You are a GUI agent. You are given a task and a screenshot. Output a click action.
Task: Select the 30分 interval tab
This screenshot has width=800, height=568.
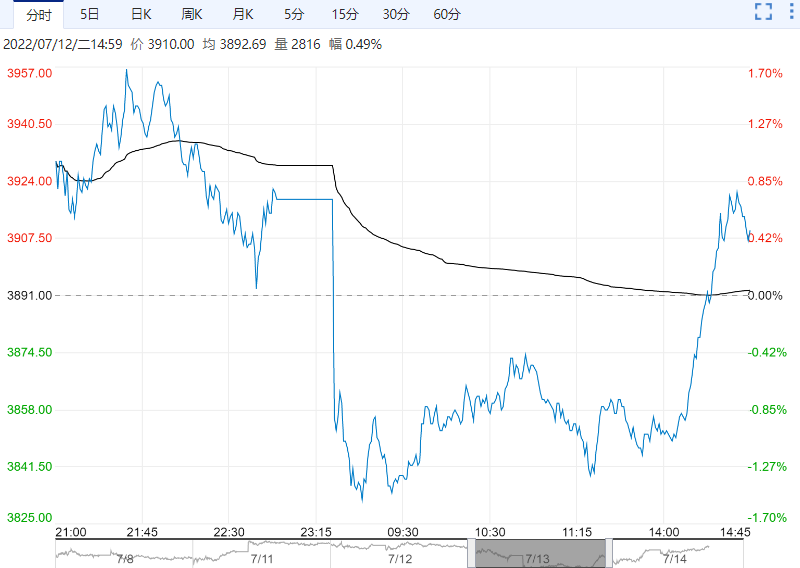coord(396,14)
